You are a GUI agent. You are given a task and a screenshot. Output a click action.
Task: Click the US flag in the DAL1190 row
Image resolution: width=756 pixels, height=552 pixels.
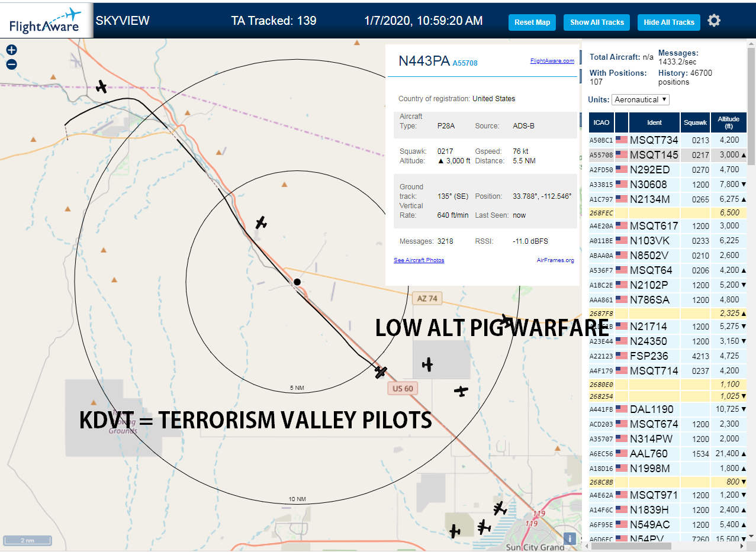[x=622, y=409]
